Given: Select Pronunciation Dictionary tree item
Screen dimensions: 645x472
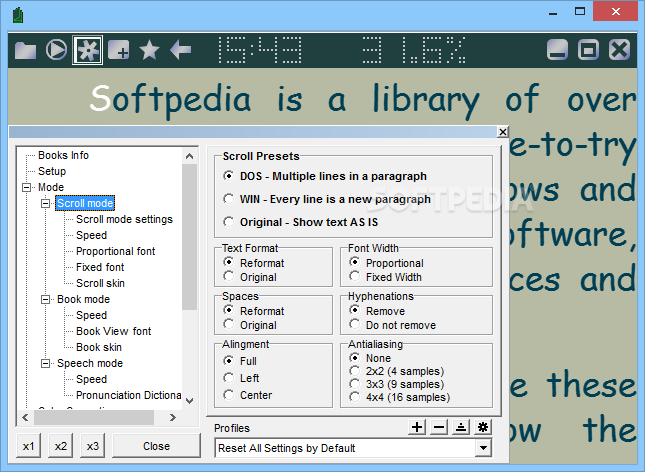Looking at the screenshot, I should pos(128,395).
